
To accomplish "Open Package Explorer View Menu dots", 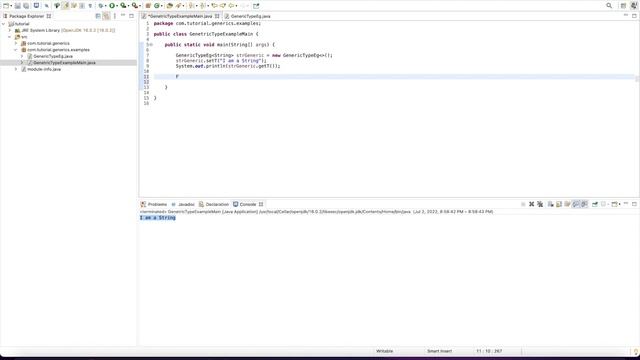I will coord(115,16).
